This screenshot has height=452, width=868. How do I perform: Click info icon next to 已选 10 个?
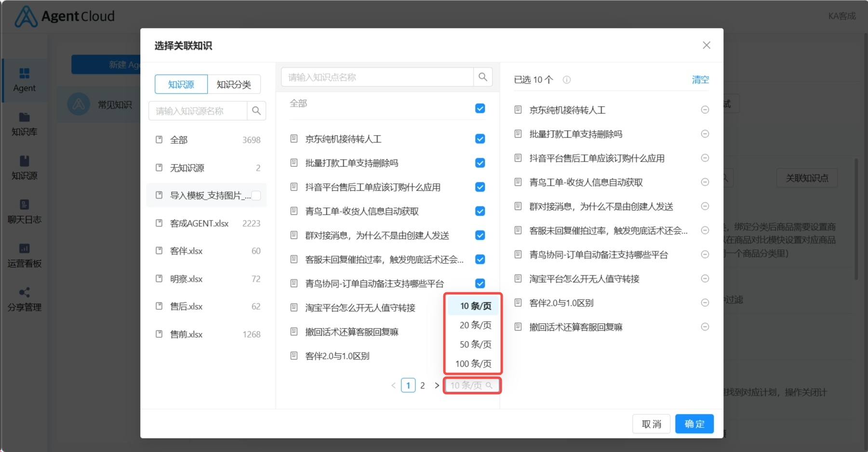tap(567, 80)
